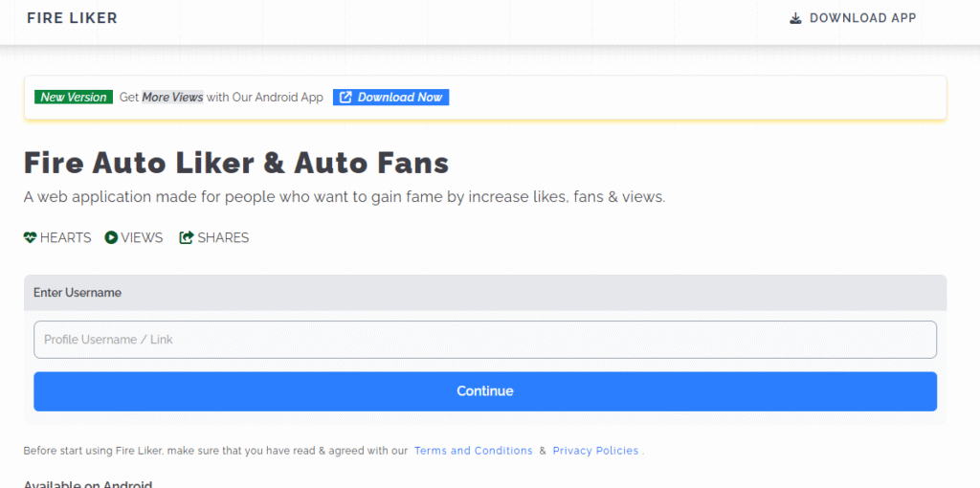Click the Available on Android heading
This screenshot has height=488, width=980.
88,483
